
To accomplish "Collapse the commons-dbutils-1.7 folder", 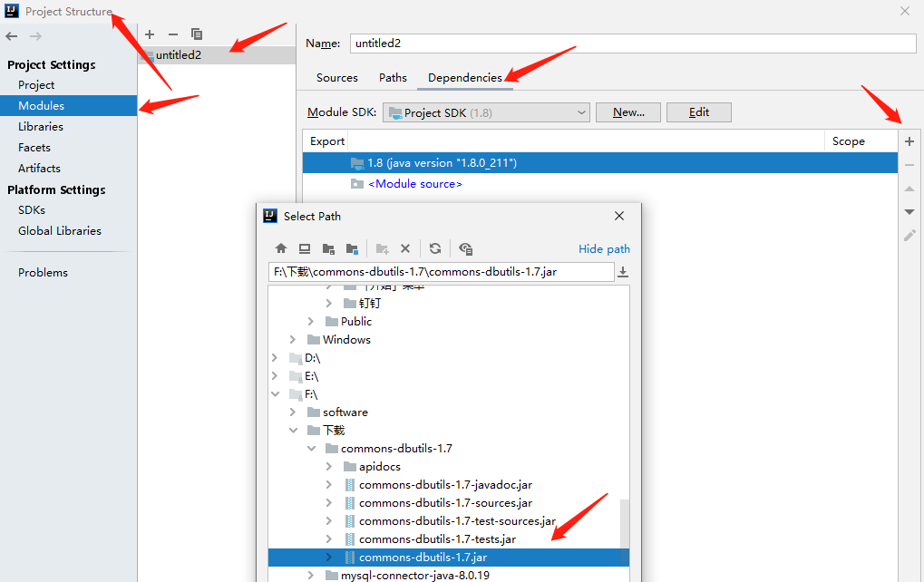I will (312, 448).
